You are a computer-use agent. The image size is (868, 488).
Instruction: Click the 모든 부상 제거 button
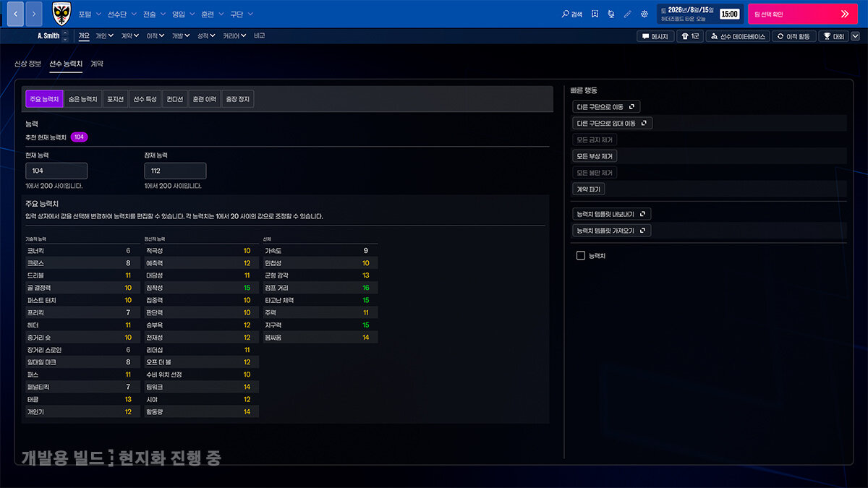click(595, 156)
